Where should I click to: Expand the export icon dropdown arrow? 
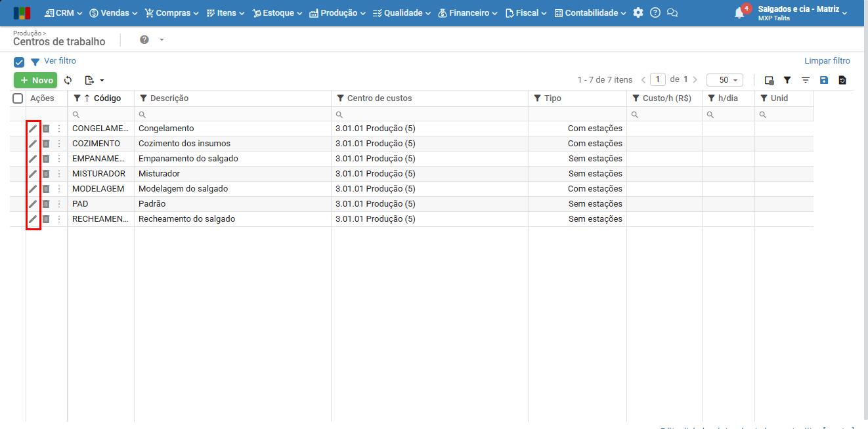pos(102,81)
